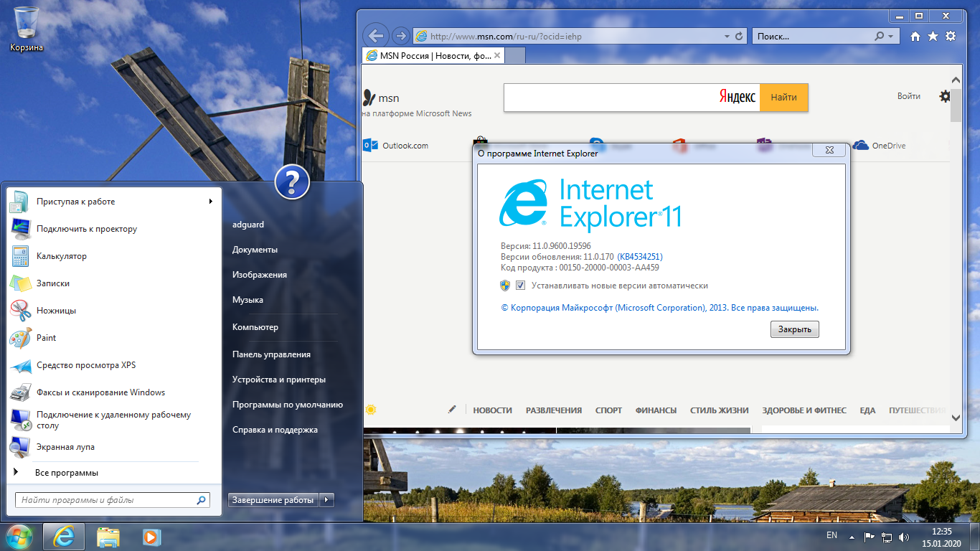This screenshot has width=980, height=551.
Task: Open the Recycle Bin desktop icon
Action: [x=27, y=29]
